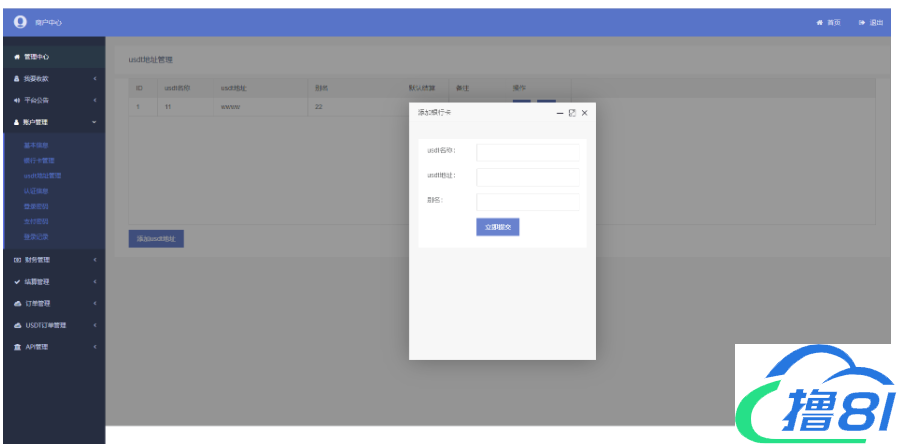
Task: Select the usdt地址管理 submenu item
Action: coord(43,175)
